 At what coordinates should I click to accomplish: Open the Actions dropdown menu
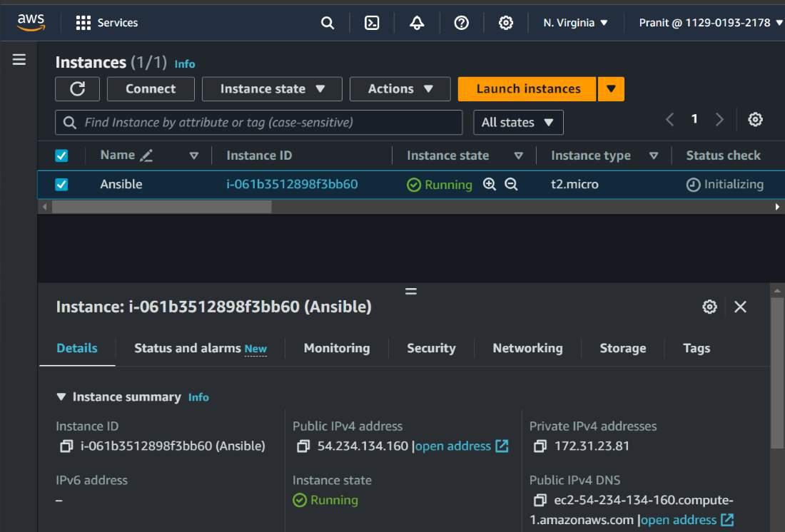coord(400,89)
